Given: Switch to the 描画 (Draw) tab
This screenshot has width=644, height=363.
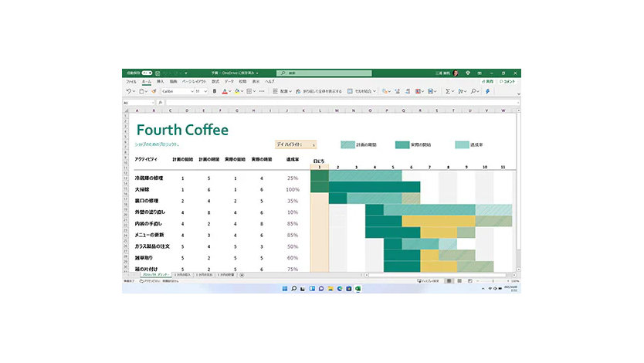Looking at the screenshot, I should (173, 82).
